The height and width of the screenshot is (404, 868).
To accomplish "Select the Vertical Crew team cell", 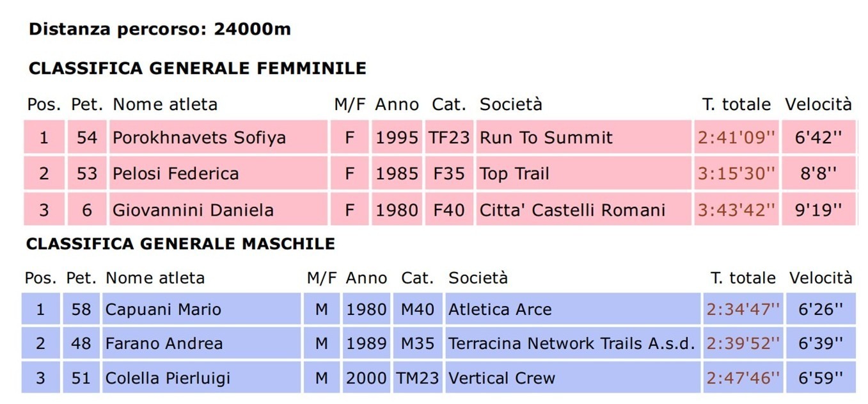I will coord(572,378).
